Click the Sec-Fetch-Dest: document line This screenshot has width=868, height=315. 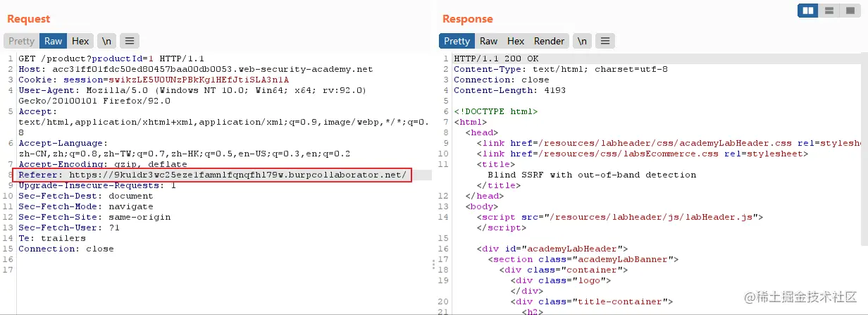click(85, 196)
